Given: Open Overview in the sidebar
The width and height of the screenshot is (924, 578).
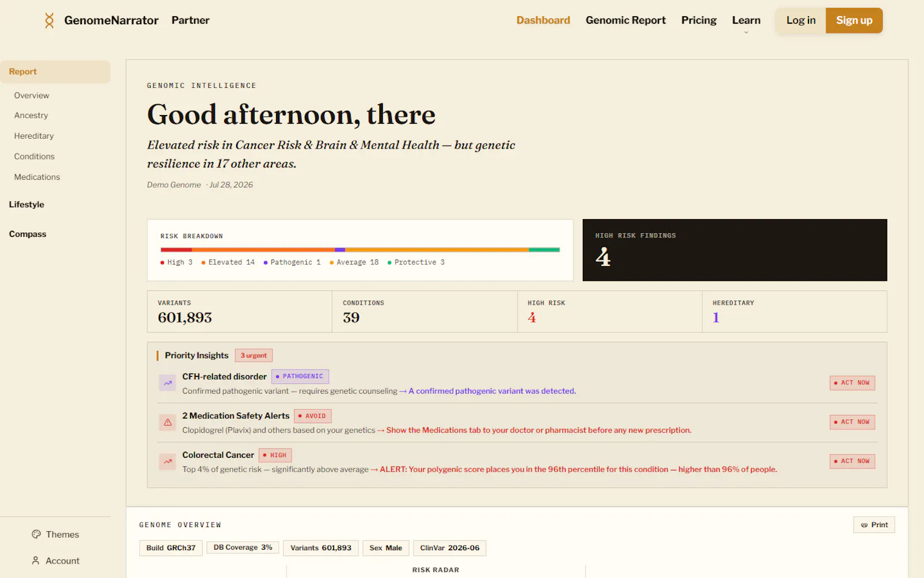Looking at the screenshot, I should 32,95.
